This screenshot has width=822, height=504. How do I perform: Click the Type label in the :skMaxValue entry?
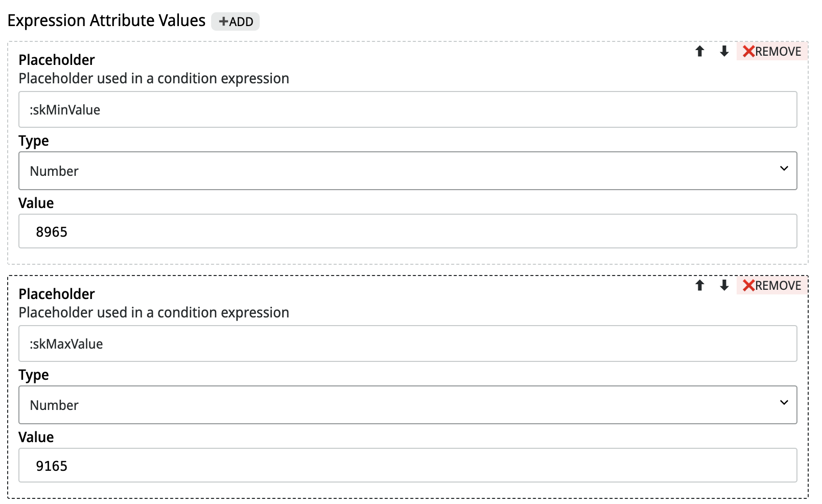click(x=34, y=375)
